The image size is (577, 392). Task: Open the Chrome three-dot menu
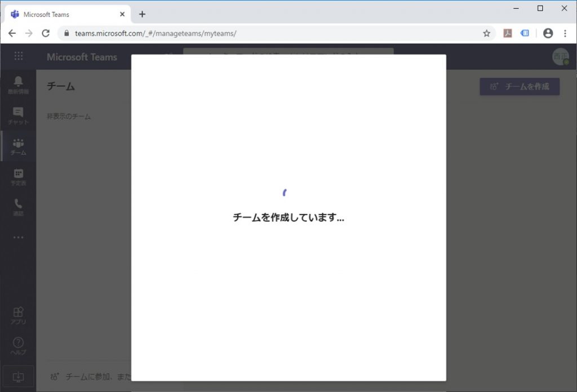click(565, 33)
